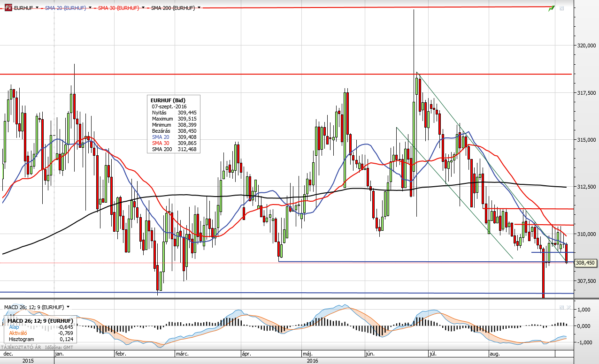The width and height of the screenshot is (599, 364).
Task: Click the 2016 year label
Action: tap(312, 361)
